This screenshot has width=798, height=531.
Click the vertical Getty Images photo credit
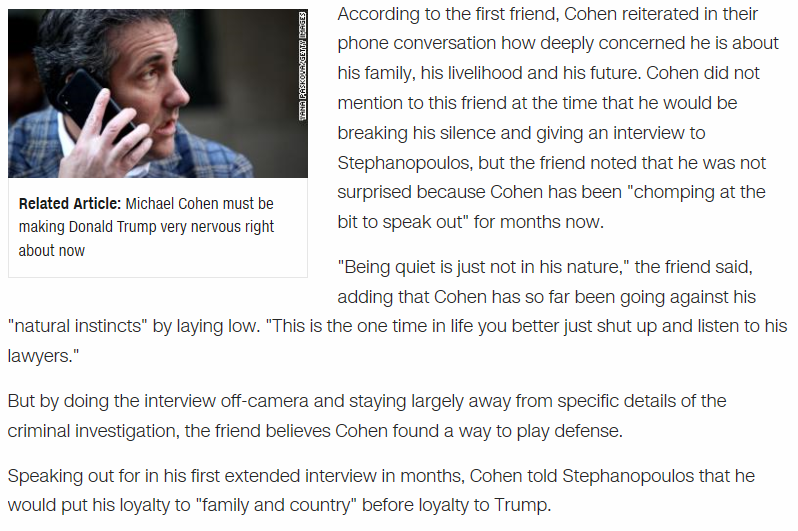(302, 66)
